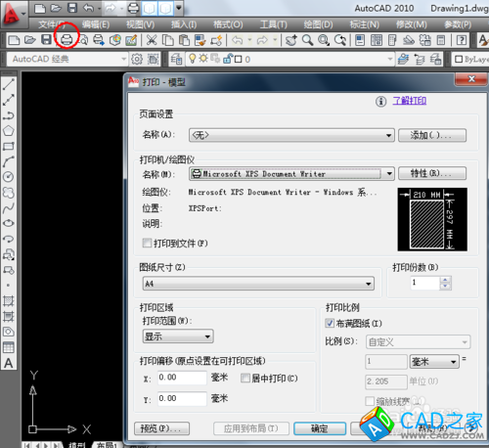Open the 格式(O) menu

(228, 24)
